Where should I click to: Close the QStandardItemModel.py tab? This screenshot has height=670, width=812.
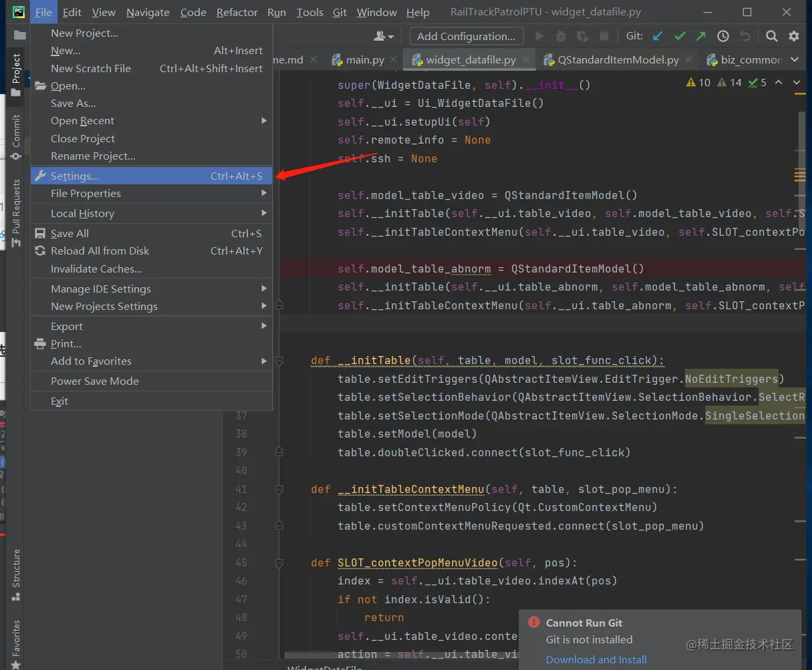[690, 59]
